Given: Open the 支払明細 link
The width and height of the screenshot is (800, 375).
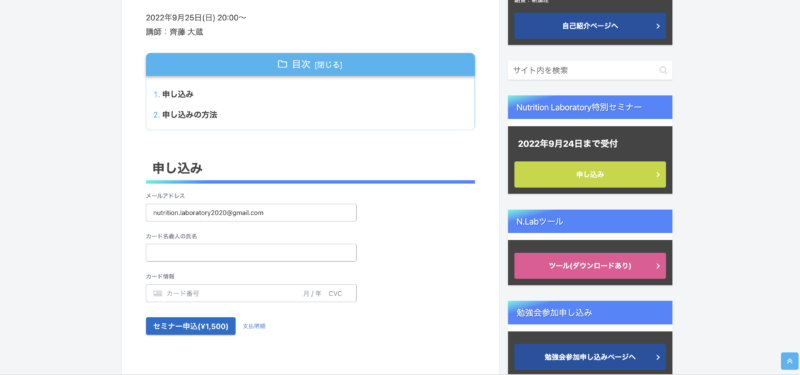Looking at the screenshot, I should (254, 326).
